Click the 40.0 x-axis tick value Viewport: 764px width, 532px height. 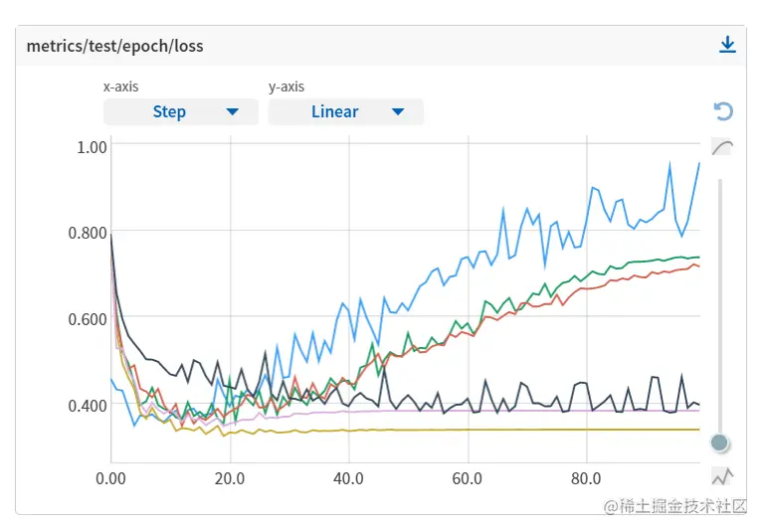click(x=348, y=478)
